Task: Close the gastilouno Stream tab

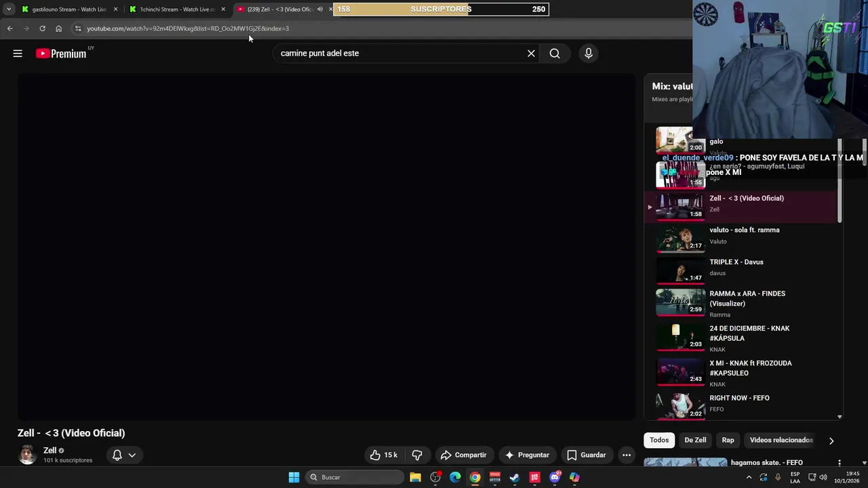Action: pos(115,9)
